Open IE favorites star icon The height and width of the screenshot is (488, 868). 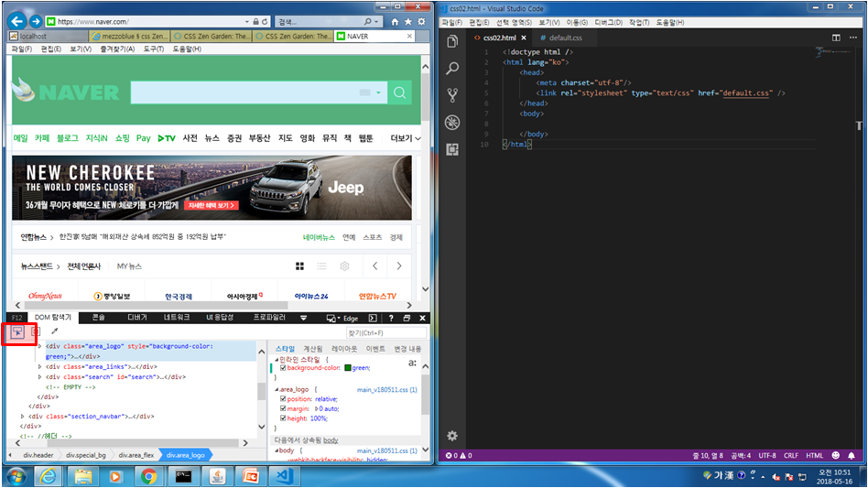click(408, 22)
